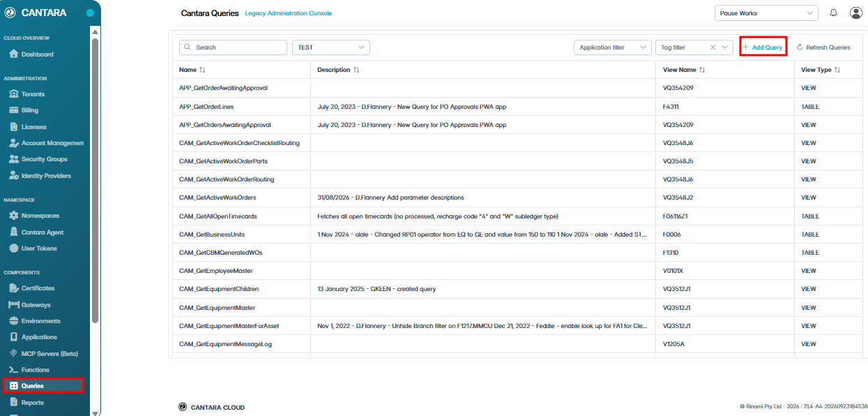Open the Gateways component page
Screen dimensions: 868x416
tap(29, 305)
